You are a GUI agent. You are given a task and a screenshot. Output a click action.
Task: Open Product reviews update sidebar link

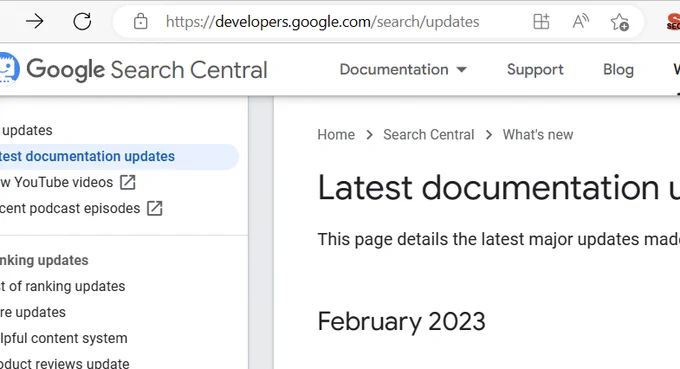coord(65,363)
